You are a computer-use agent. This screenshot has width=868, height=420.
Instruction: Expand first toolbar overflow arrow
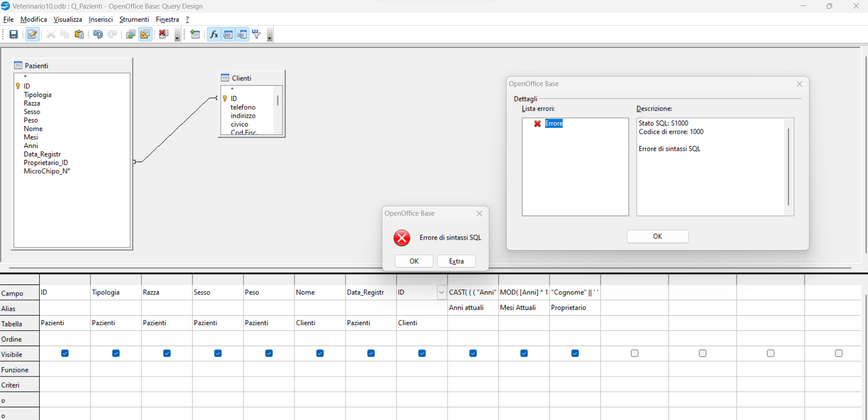click(x=177, y=35)
